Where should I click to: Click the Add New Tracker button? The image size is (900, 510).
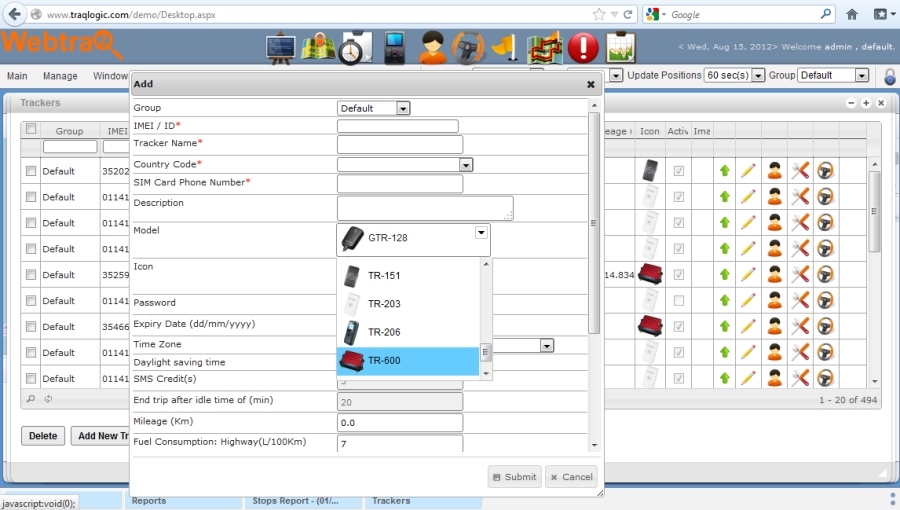101,436
